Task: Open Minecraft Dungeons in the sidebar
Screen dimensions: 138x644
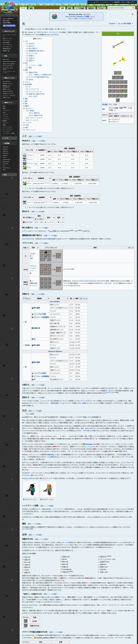Action: [9, 62]
